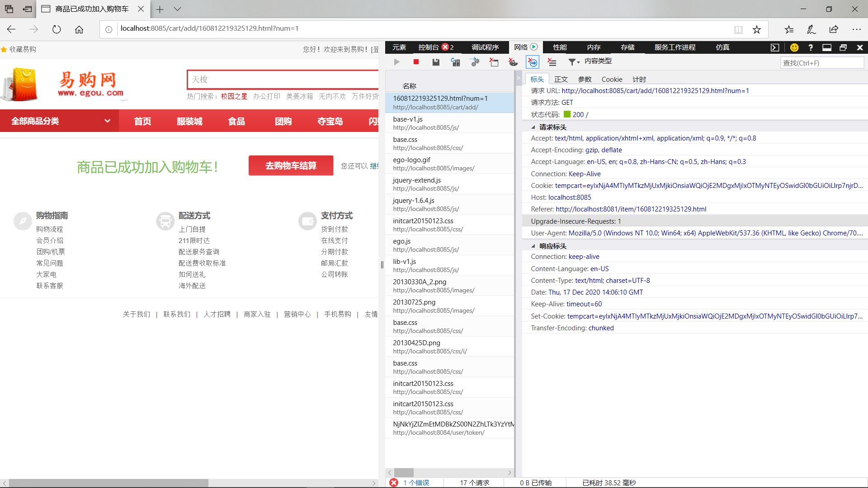Switch to the 元素 (Elements) tab
Image resolution: width=868 pixels, height=488 pixels.
399,47
